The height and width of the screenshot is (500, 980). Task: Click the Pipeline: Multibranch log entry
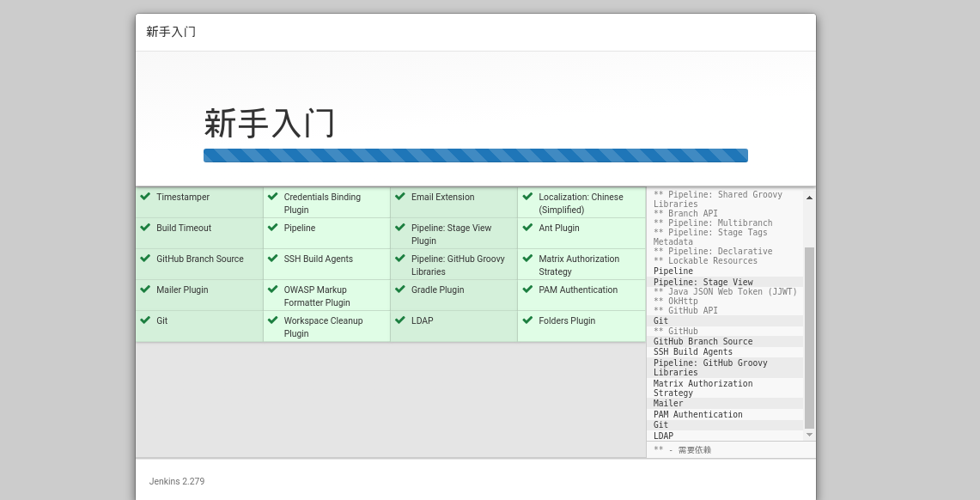tap(713, 223)
